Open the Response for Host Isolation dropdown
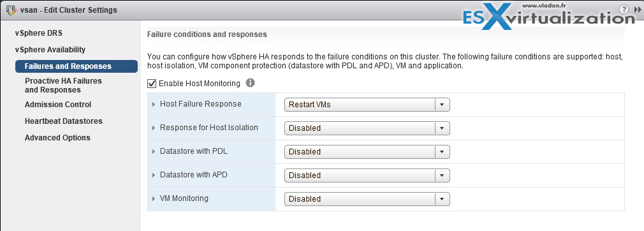Screen dimensions: 644x231 point(367,128)
